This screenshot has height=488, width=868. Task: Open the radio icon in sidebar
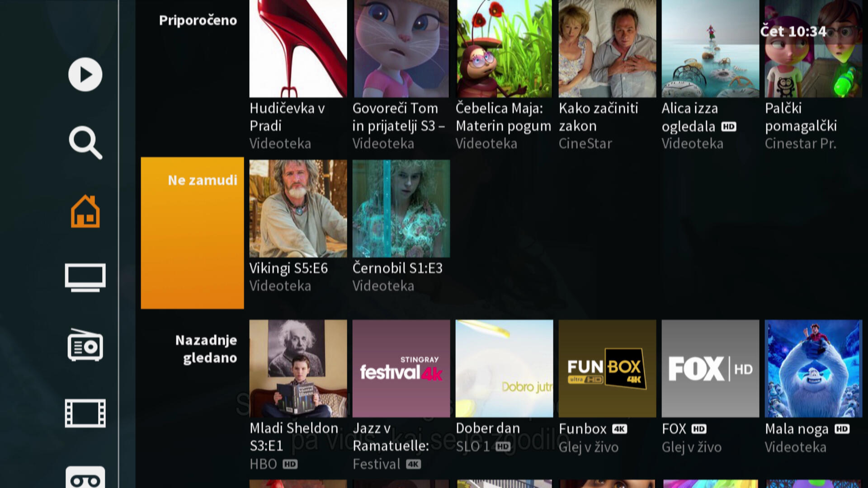tap(85, 345)
